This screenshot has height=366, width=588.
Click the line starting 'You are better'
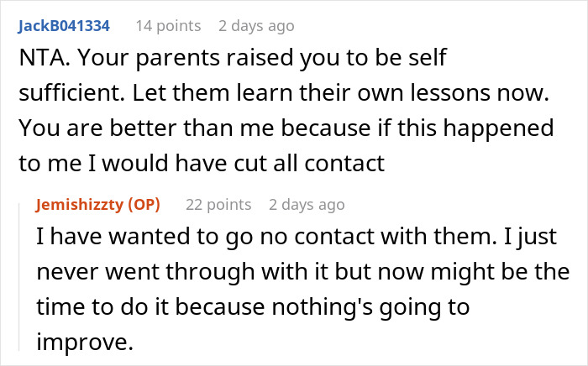click(284, 130)
